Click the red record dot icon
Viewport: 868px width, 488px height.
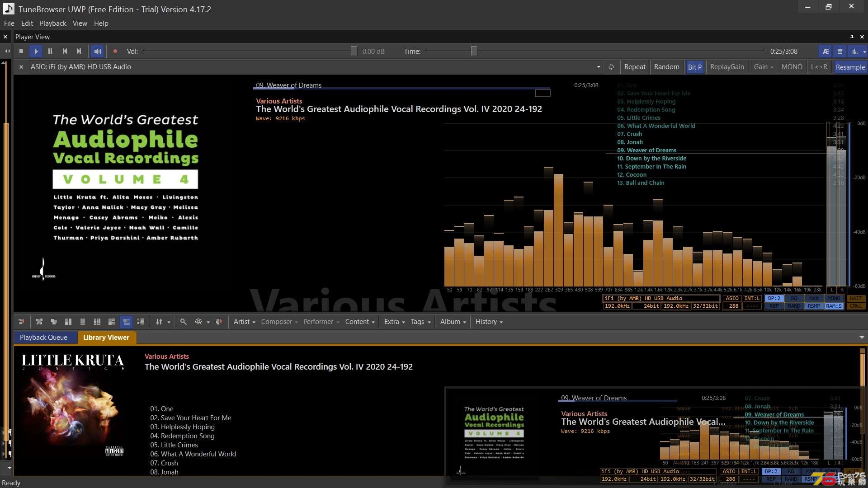(115, 52)
